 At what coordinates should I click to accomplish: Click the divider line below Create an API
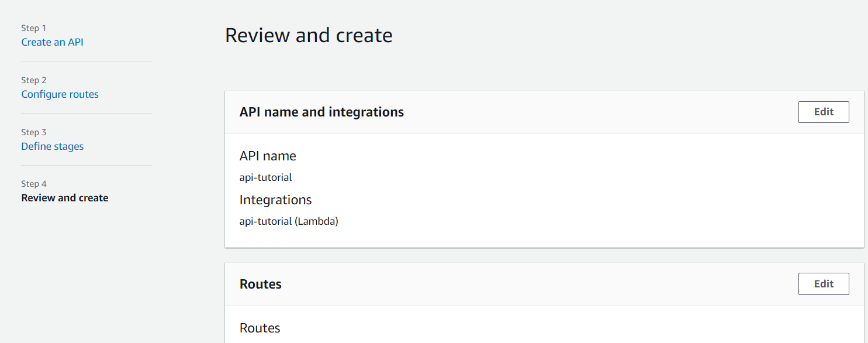87,61
